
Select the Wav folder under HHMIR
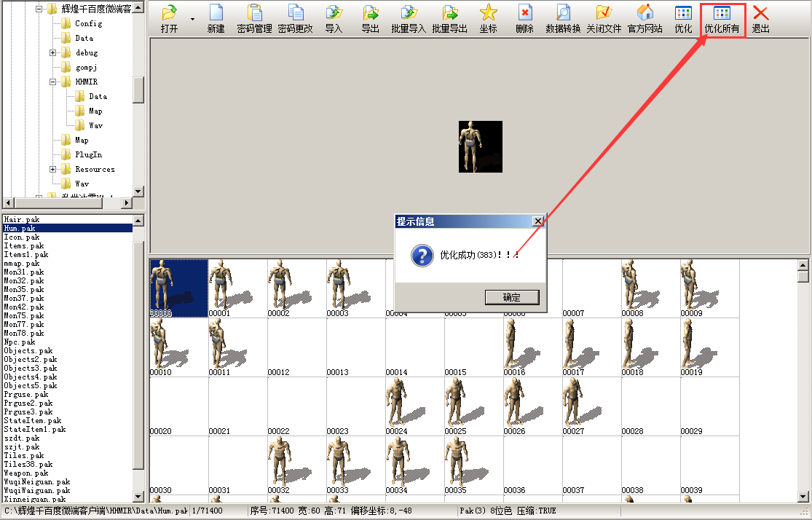click(x=96, y=125)
